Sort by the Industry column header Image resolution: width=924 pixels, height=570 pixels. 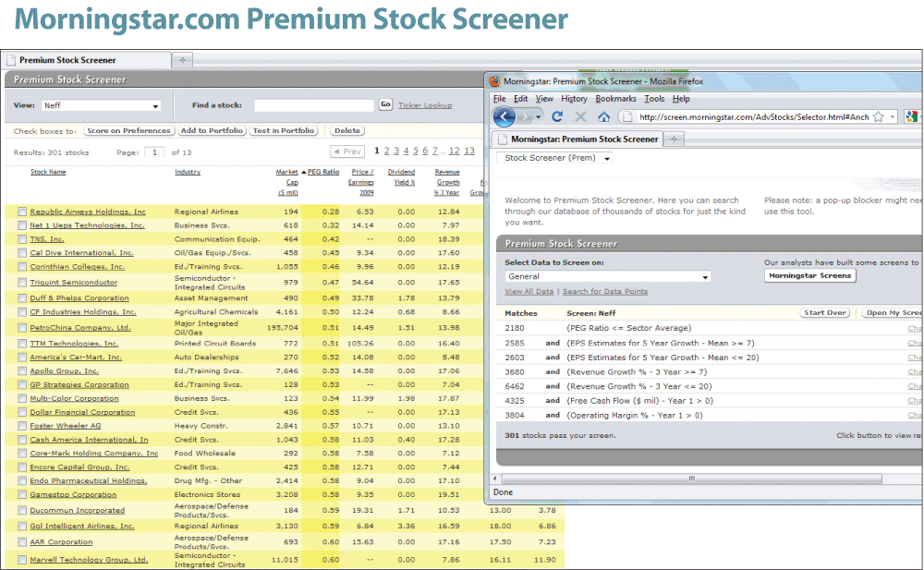[x=188, y=172]
